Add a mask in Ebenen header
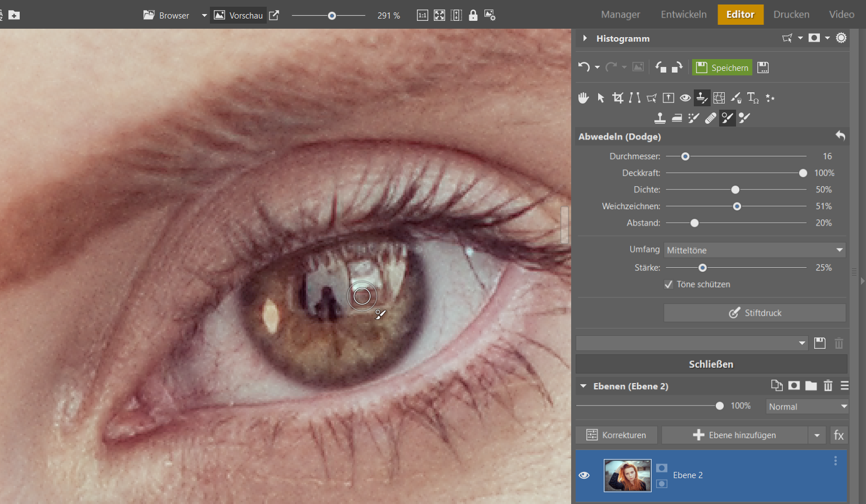Viewport: 866px width, 504px height. pyautogui.click(x=794, y=385)
